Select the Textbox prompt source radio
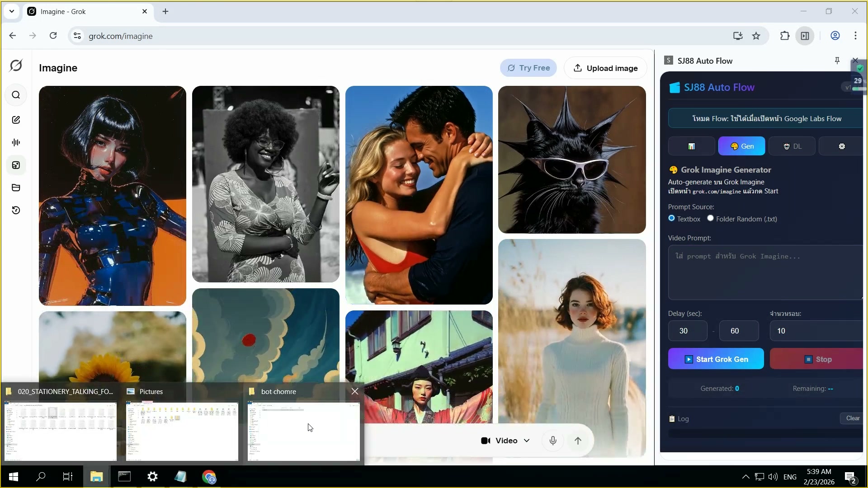Image resolution: width=868 pixels, height=488 pixels. (671, 218)
